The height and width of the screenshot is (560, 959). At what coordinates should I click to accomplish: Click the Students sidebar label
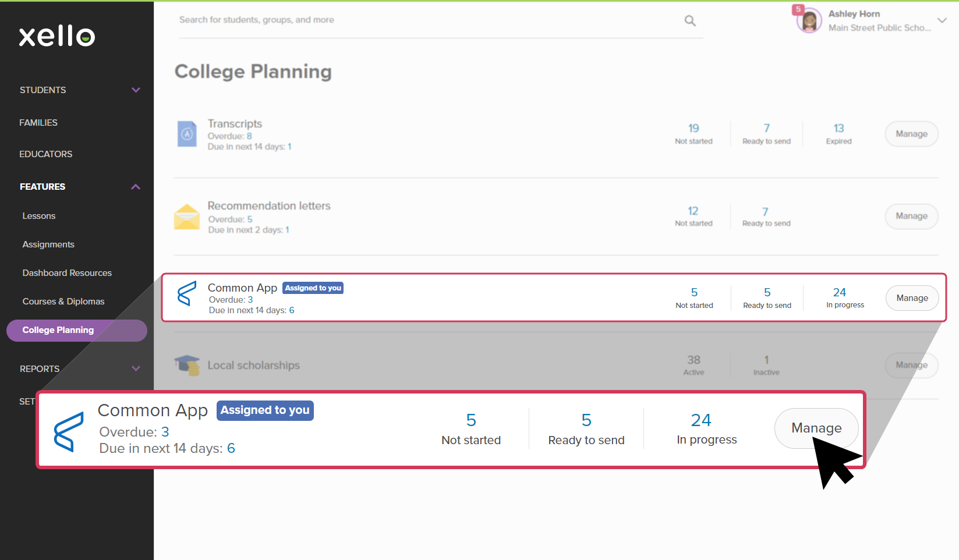tap(43, 90)
